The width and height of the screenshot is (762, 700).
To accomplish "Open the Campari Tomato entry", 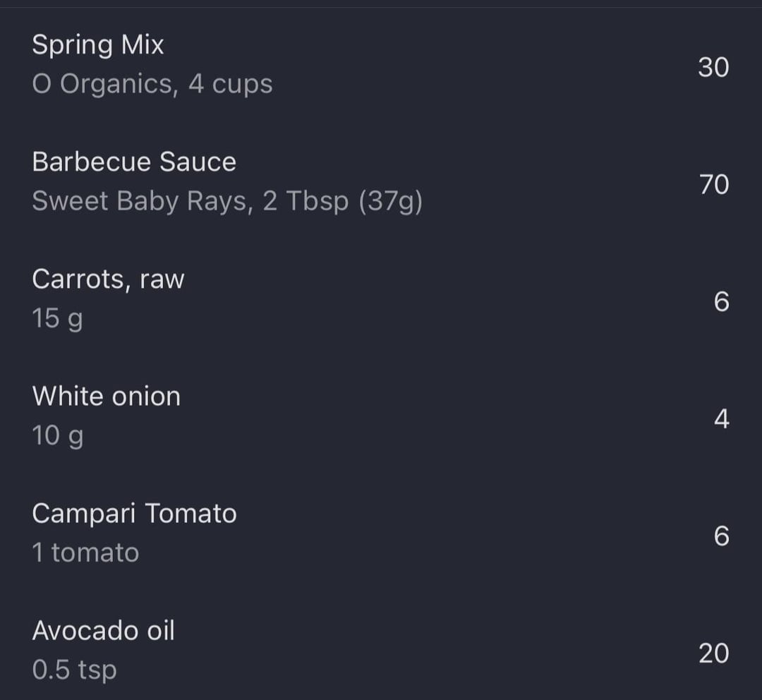I will tap(381, 533).
